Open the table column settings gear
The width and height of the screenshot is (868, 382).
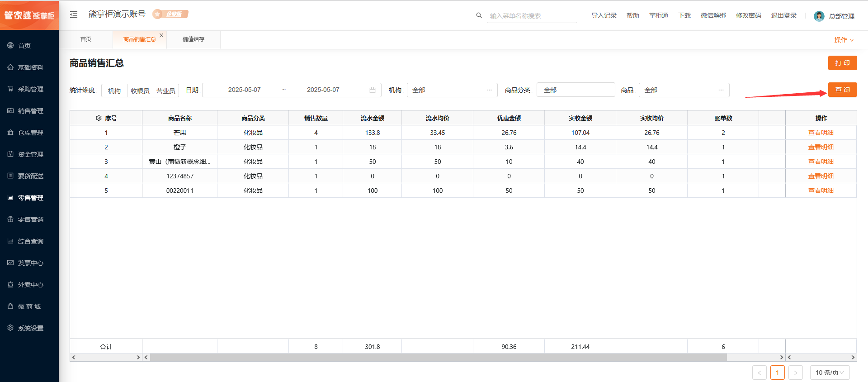[x=99, y=118]
